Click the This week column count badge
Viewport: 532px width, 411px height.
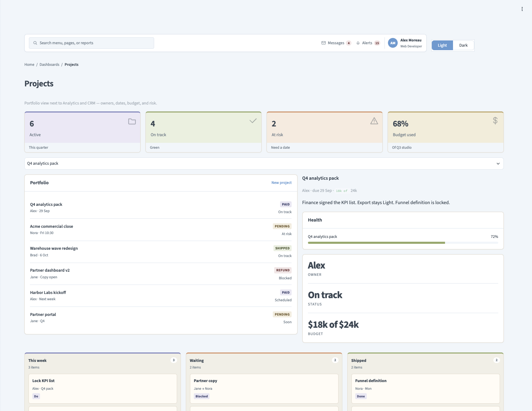click(174, 360)
